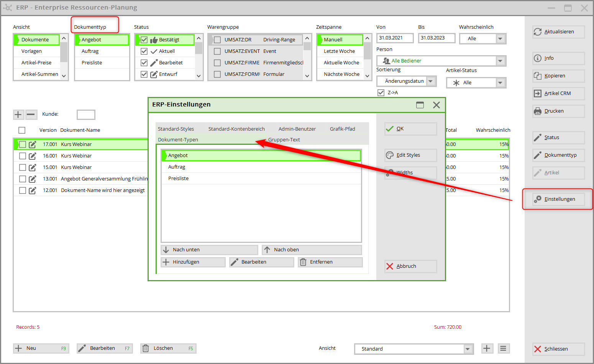Click the plus icon beside Kunde

pyautogui.click(x=18, y=115)
